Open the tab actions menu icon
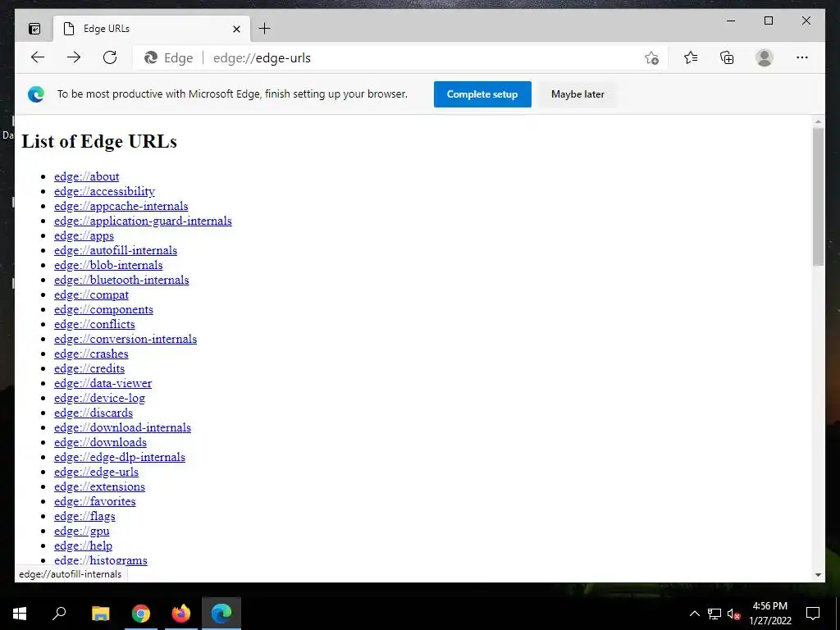This screenshot has width=840, height=630. tap(34, 29)
